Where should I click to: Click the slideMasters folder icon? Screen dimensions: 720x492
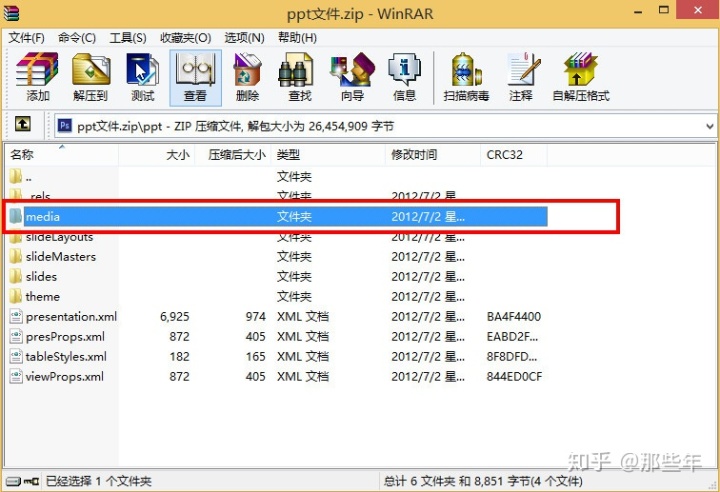tap(16, 256)
